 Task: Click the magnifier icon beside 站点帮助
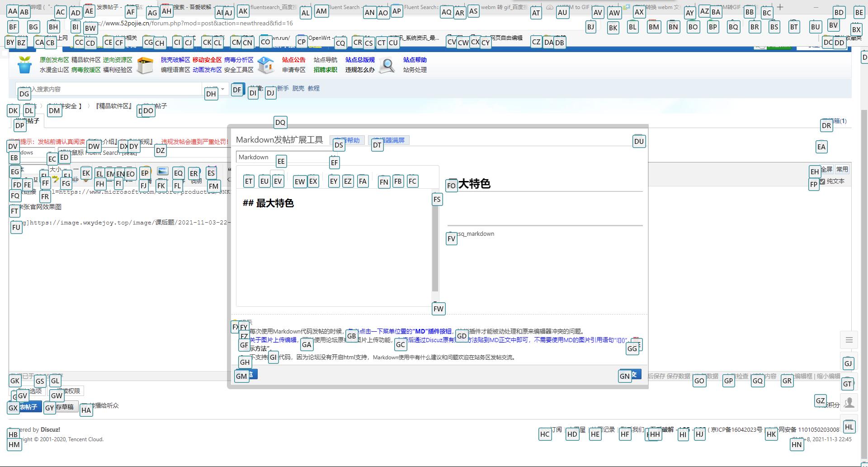(387, 66)
